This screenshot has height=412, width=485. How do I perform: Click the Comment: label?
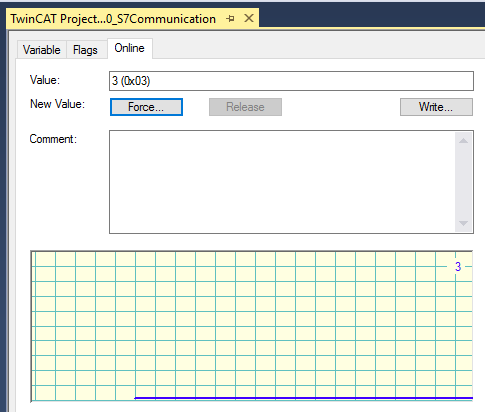(x=53, y=139)
